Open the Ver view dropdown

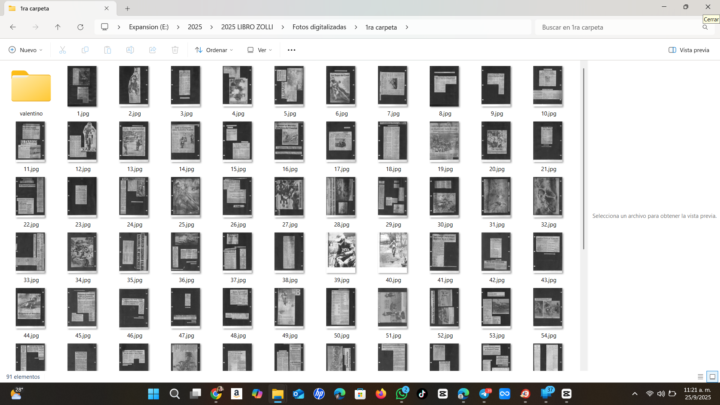point(260,50)
